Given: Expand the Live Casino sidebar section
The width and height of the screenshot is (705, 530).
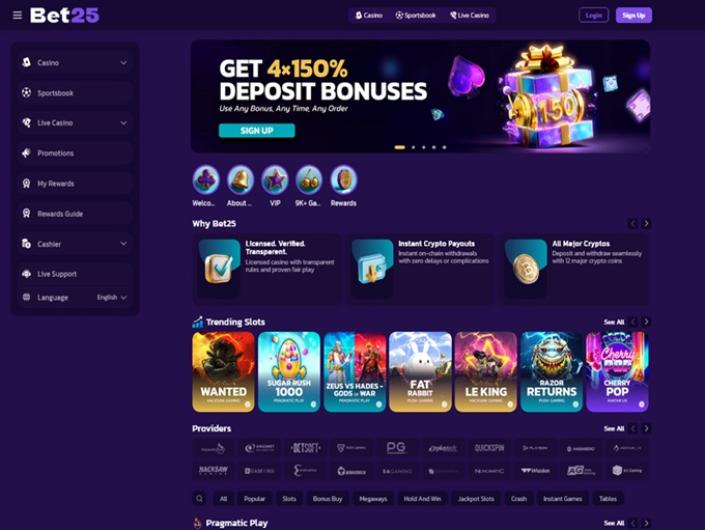Looking at the screenshot, I should tap(75, 123).
